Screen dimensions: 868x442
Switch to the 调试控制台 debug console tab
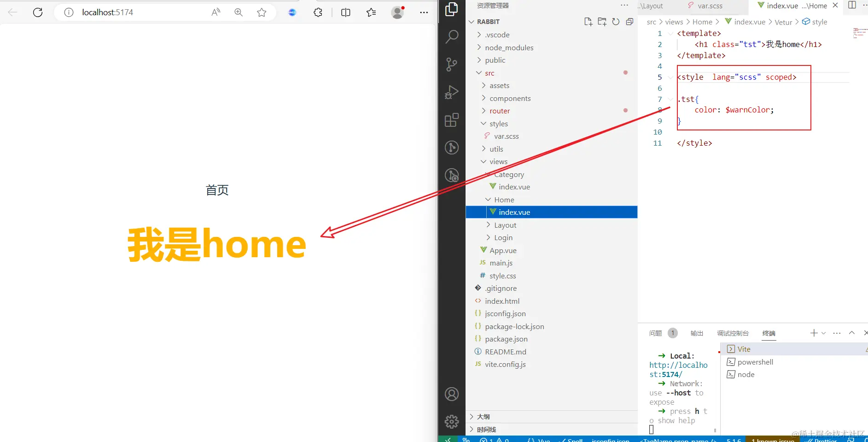[x=733, y=333]
